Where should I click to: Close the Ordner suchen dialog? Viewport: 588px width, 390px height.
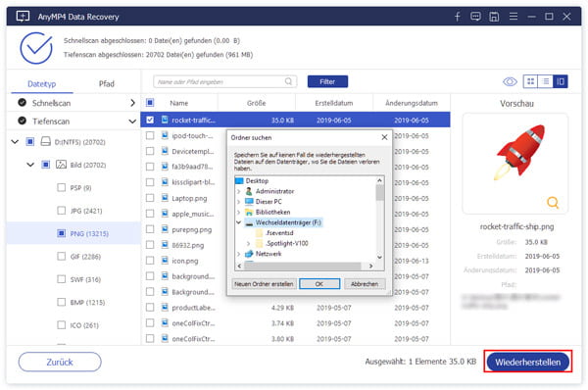pyautogui.click(x=384, y=137)
